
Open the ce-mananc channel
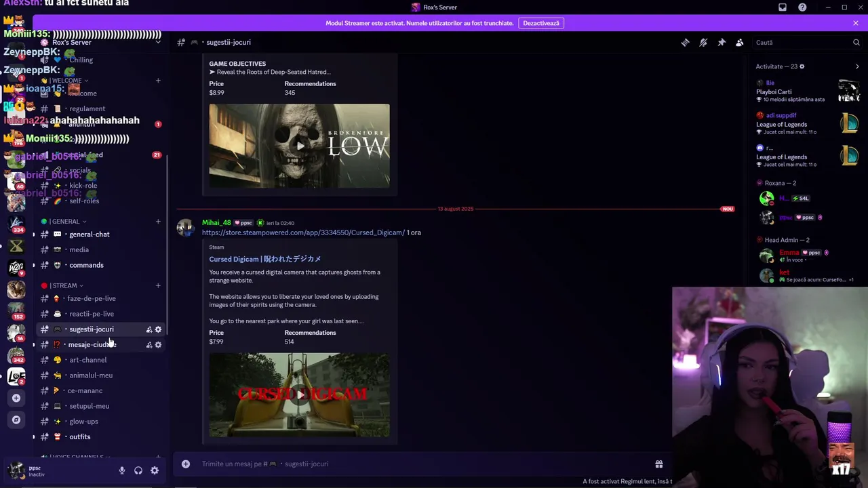tap(100, 391)
